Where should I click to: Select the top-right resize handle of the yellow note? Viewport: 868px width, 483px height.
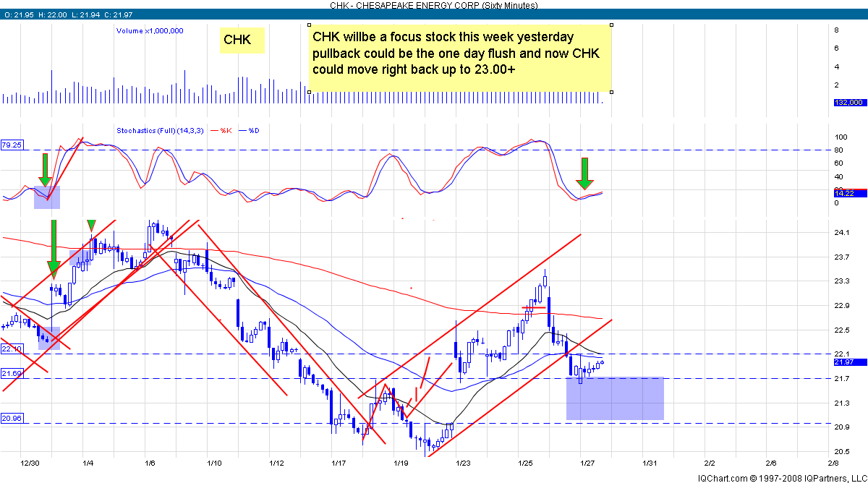click(x=612, y=25)
